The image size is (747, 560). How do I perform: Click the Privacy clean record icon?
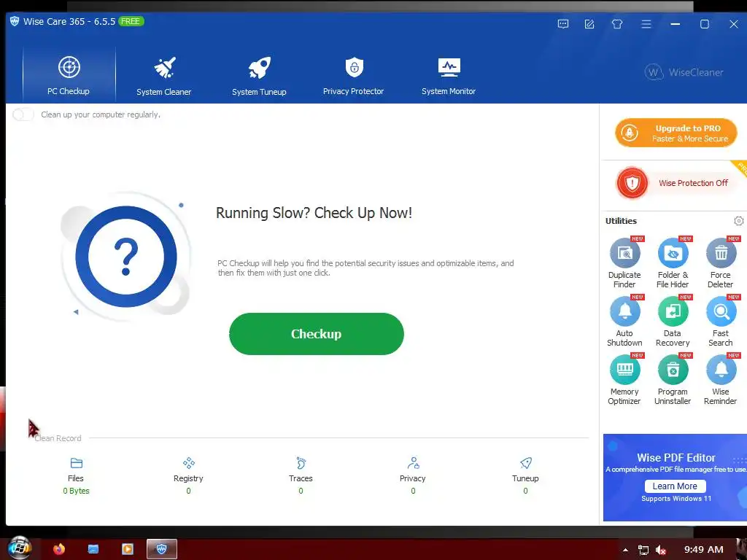pos(413,463)
